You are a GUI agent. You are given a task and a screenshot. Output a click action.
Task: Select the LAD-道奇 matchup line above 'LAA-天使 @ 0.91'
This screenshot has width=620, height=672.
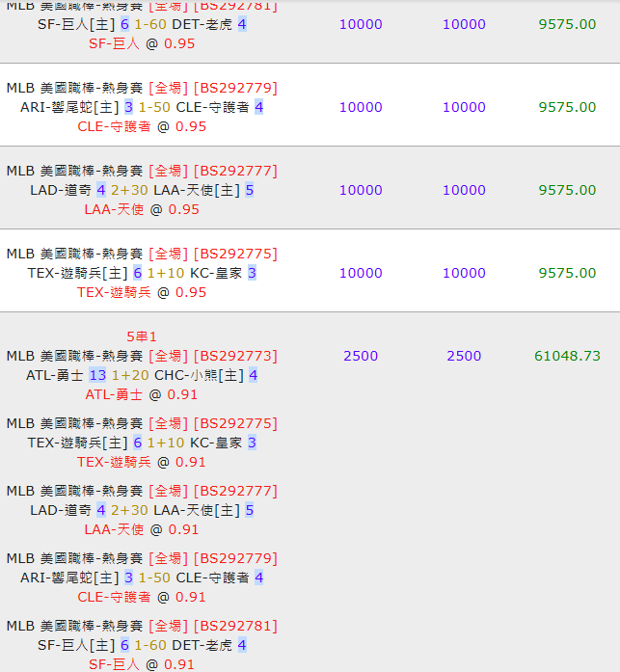click(x=142, y=510)
